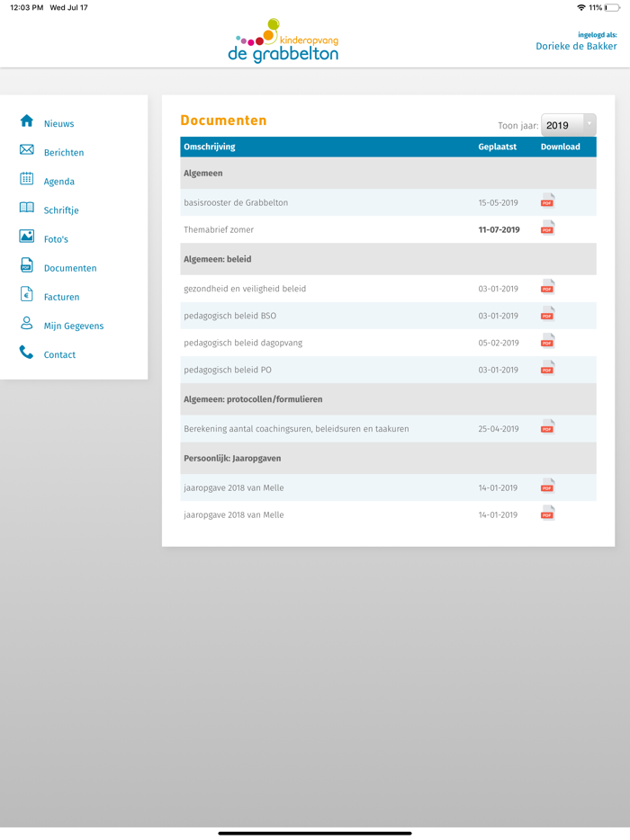Click 'basisrooster de Grabbelton' row text
The image size is (630, 840).
pos(236,203)
